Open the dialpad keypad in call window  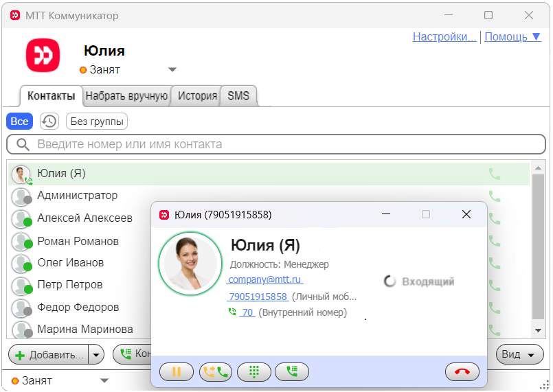tap(254, 371)
